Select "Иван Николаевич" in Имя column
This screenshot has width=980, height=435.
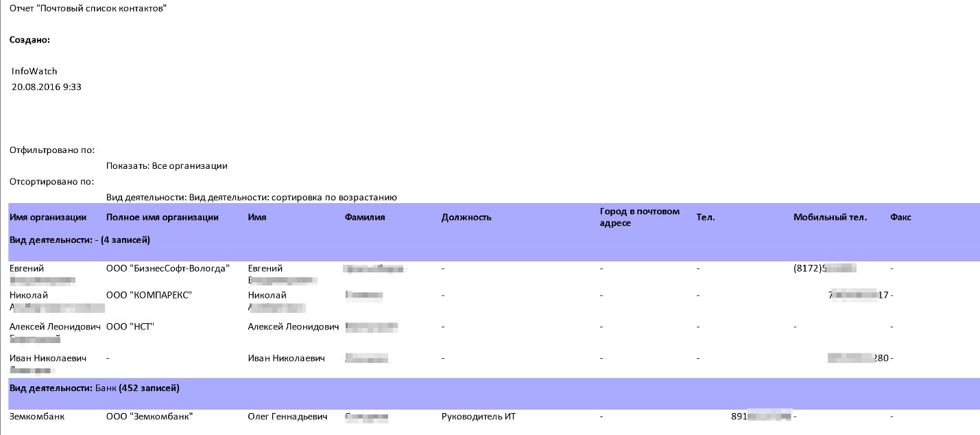(x=287, y=358)
